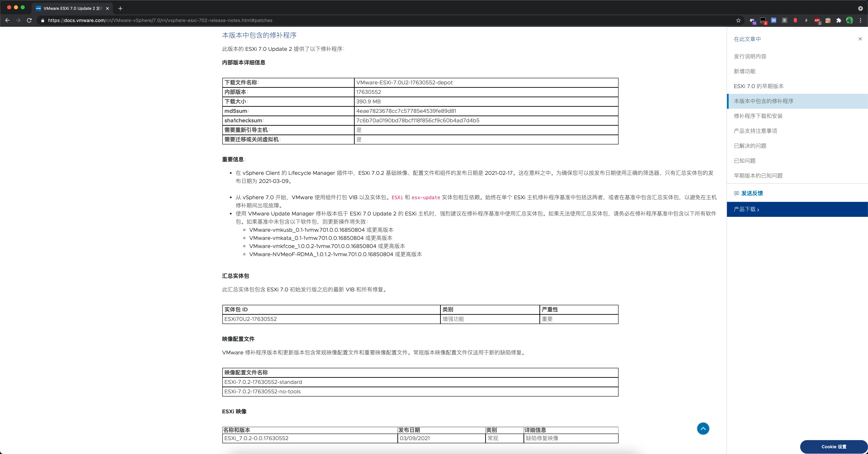The width and height of the screenshot is (868, 454).
Task: Open the 产品下载 button
Action: [797, 209]
